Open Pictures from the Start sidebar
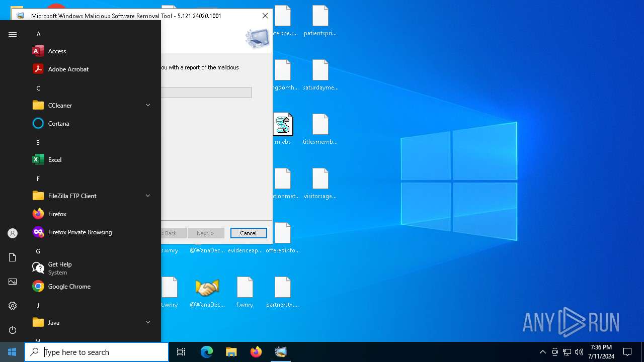 tap(13, 282)
